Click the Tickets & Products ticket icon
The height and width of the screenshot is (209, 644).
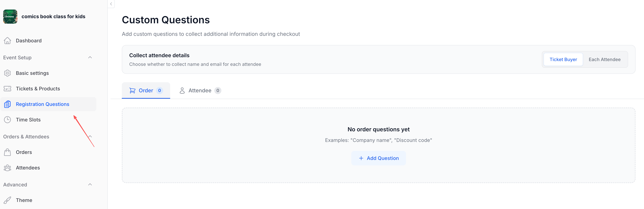(7, 88)
